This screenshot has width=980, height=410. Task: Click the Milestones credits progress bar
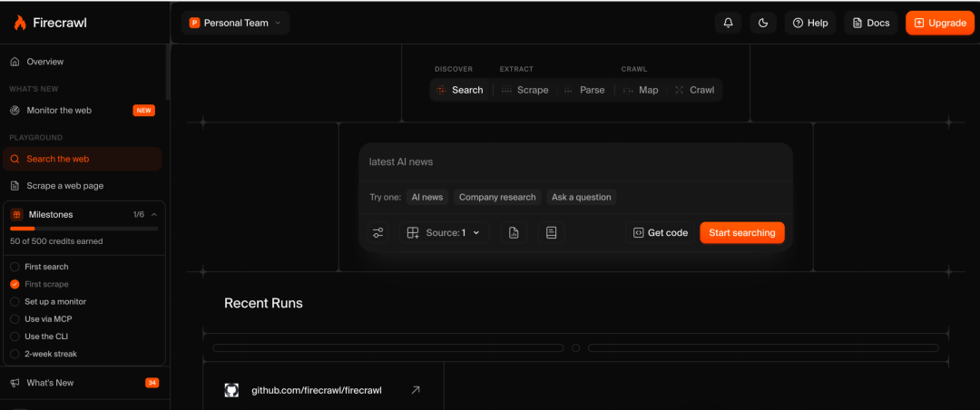click(84, 229)
